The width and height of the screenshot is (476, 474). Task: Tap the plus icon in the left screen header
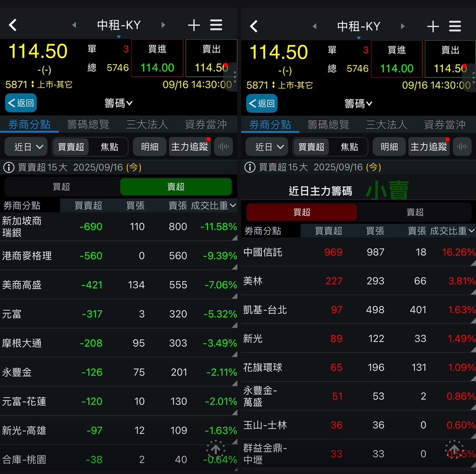tap(194, 25)
